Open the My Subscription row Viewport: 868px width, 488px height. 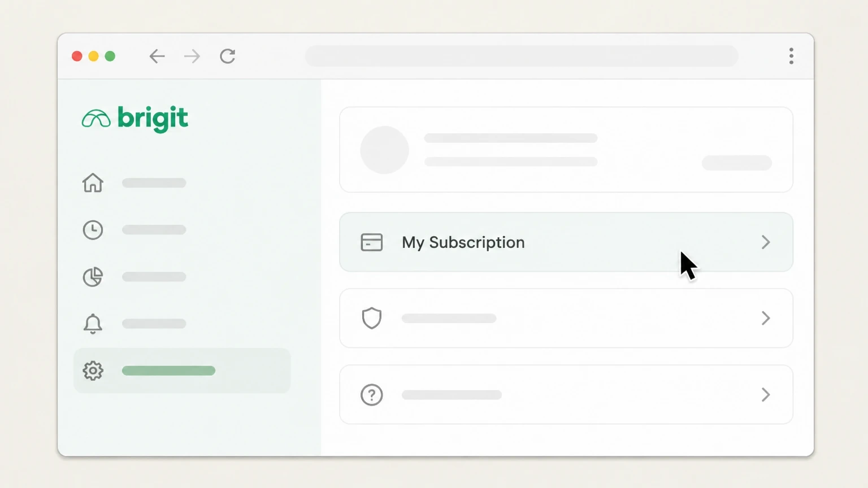pos(566,242)
